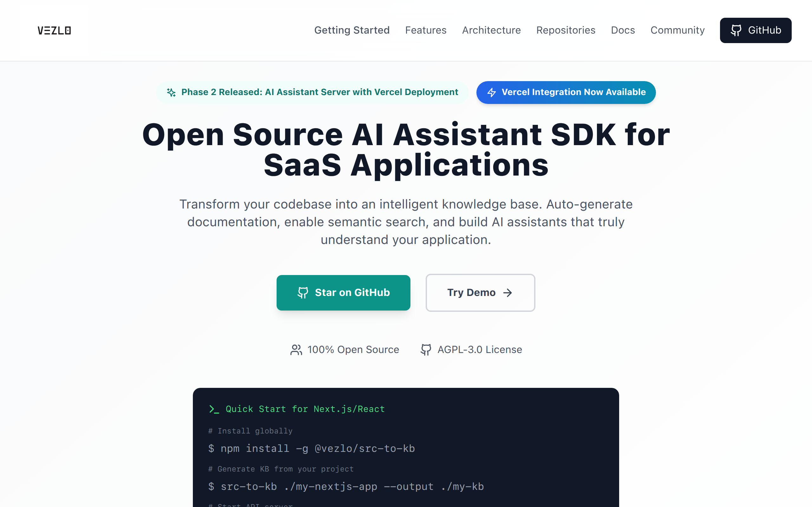
Task: Launch the Try Demo
Action: pyautogui.click(x=480, y=292)
